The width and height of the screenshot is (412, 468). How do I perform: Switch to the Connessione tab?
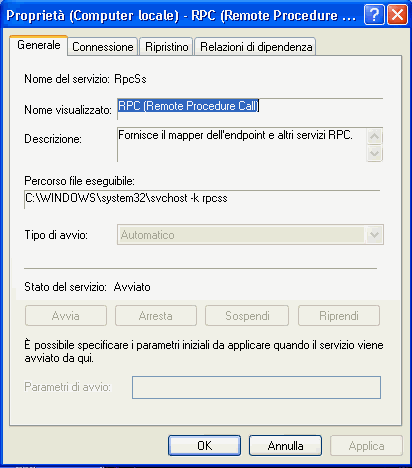[x=103, y=47]
